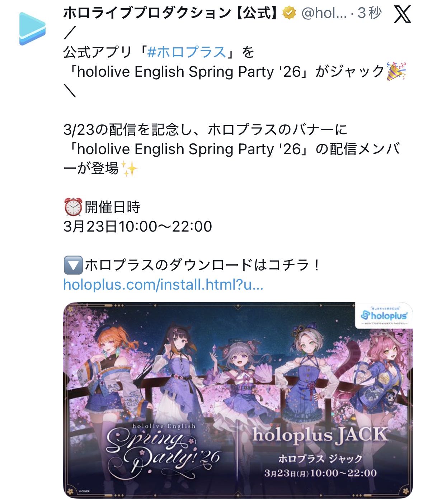Image resolution: width=423 pixels, height=504 pixels.
Task: Click the X logo icon
Action: click(x=402, y=14)
